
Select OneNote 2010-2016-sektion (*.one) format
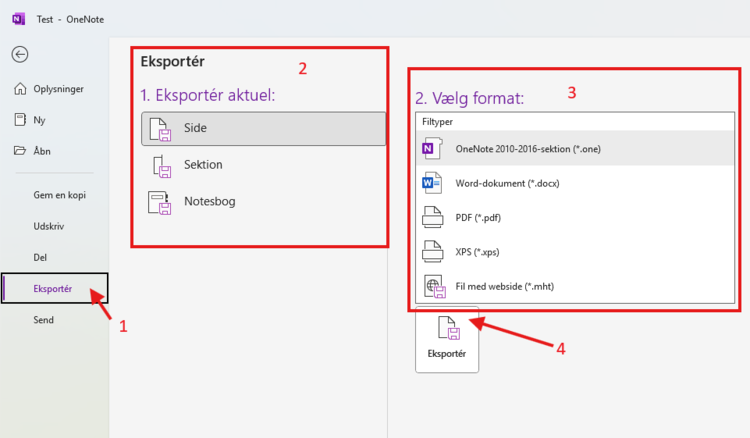[x=527, y=149]
